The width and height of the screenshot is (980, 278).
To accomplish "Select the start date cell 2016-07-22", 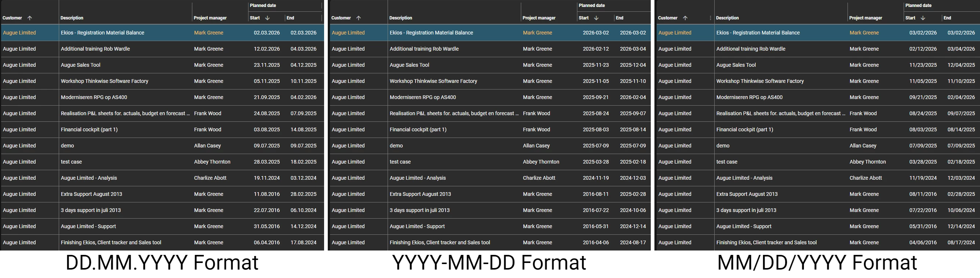I will click(596, 210).
